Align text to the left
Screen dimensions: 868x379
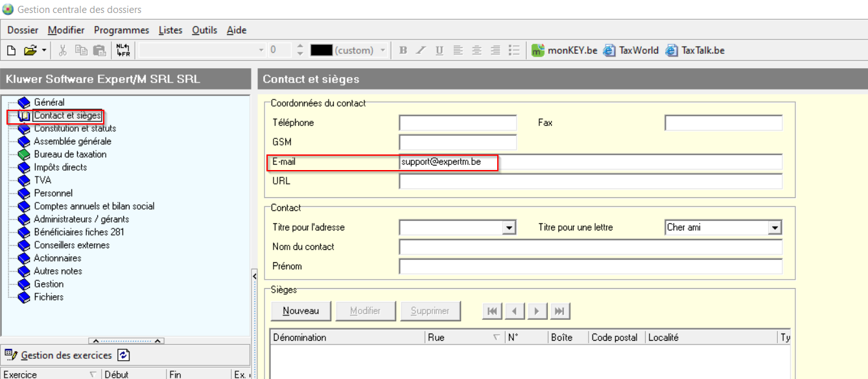tap(458, 50)
